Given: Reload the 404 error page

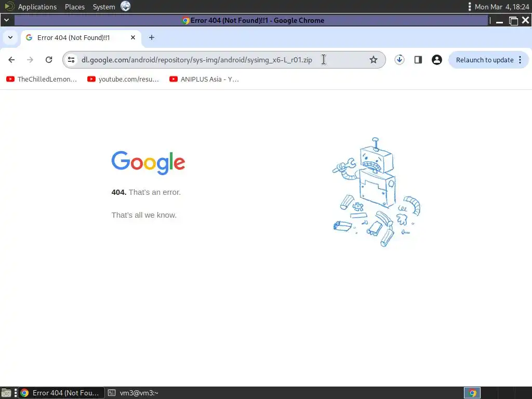Looking at the screenshot, I should click(x=49, y=60).
